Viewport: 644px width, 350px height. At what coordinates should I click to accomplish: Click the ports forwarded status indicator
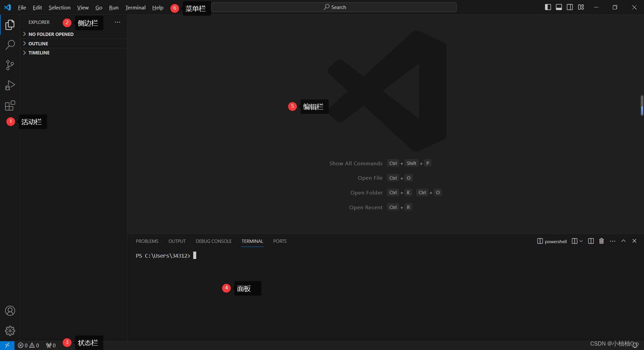(51, 345)
